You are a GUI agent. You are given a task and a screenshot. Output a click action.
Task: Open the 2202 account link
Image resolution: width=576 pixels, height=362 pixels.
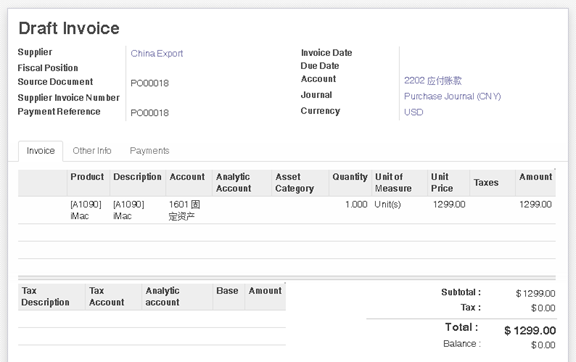[x=433, y=80]
